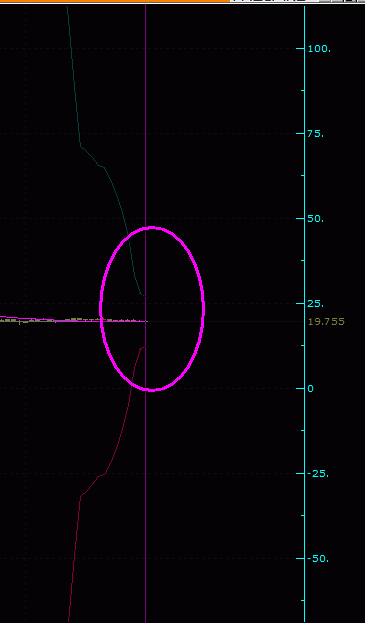Screen dimensions: 365x623
Task: Click the 0 level axis label
Action: click(311, 389)
